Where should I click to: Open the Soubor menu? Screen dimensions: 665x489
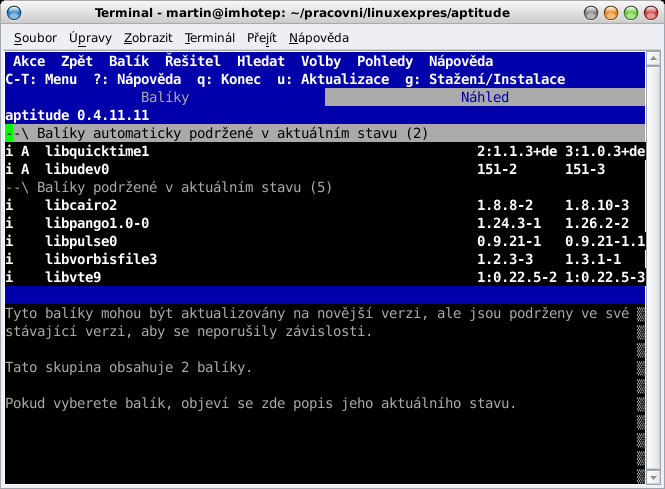coord(35,38)
